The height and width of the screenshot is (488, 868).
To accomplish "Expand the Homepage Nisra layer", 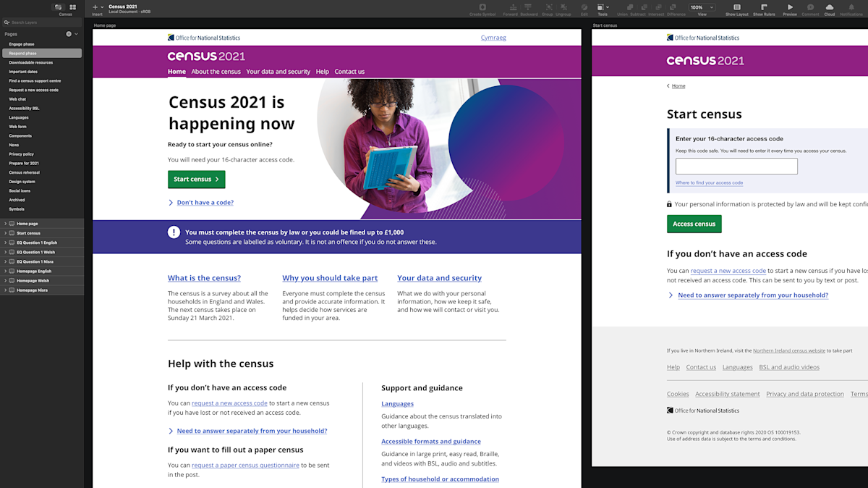I will pos(5,290).
